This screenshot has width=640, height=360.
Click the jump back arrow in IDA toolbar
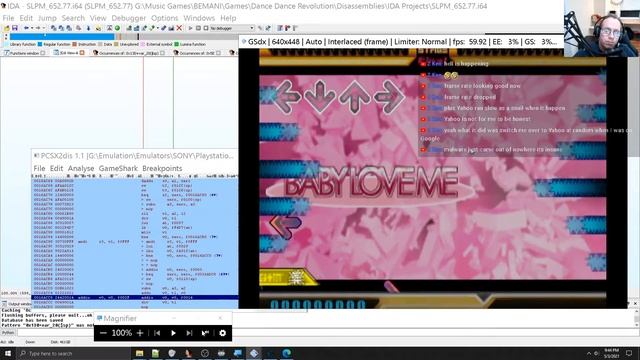point(26,28)
